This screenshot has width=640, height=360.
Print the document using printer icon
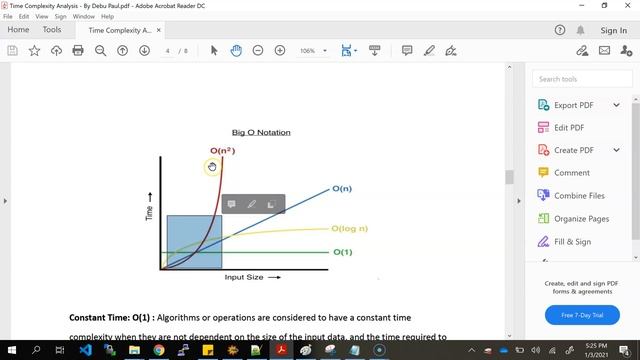(78, 51)
